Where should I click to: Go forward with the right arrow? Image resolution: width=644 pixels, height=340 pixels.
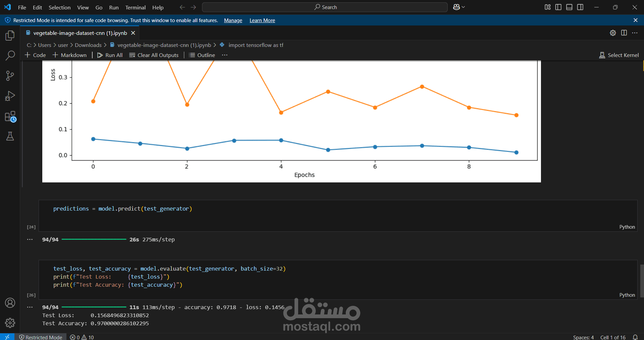point(193,7)
